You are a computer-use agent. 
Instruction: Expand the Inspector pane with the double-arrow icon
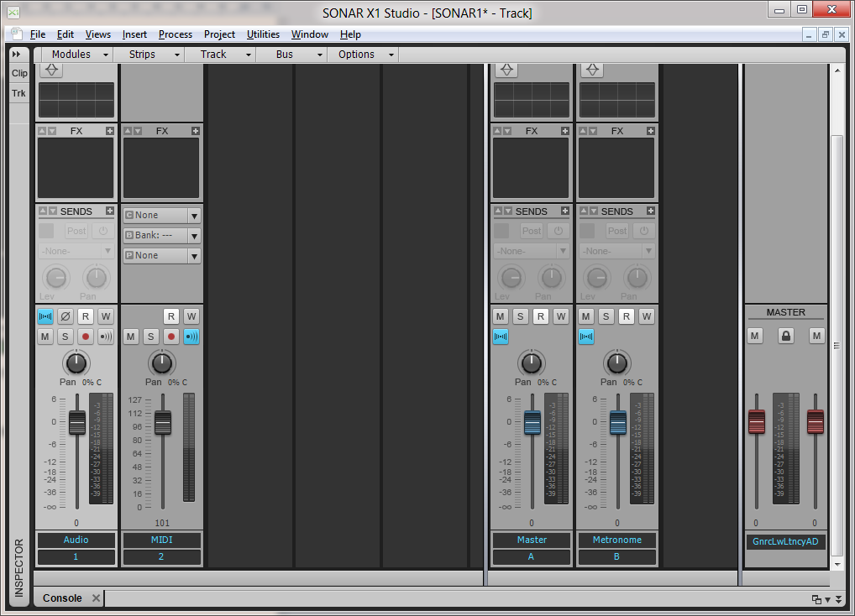[x=16, y=54]
